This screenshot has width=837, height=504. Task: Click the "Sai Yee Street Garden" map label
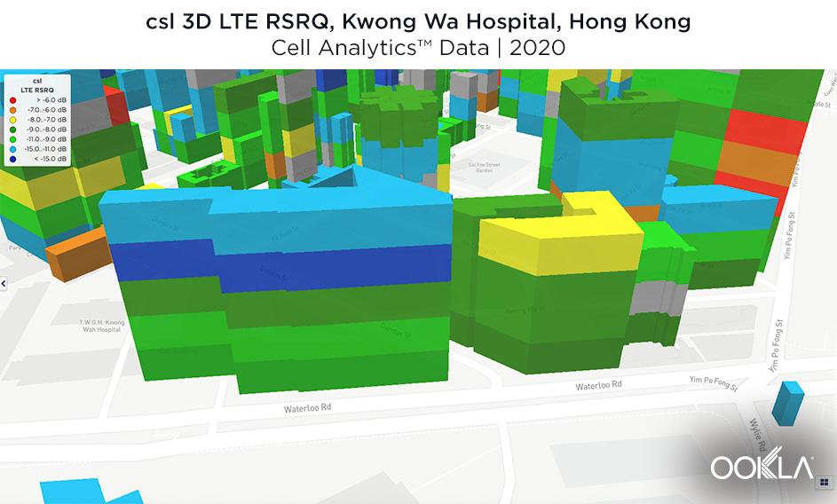(484, 167)
